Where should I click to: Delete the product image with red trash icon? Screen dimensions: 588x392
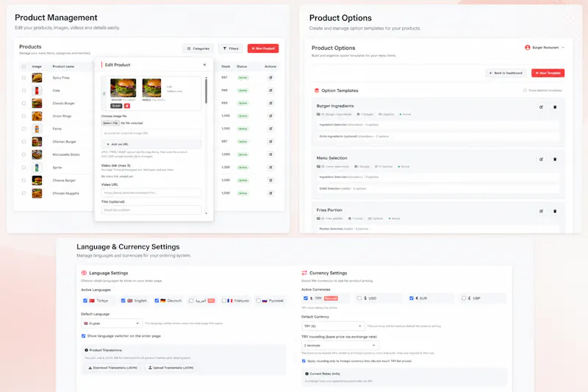point(127,106)
